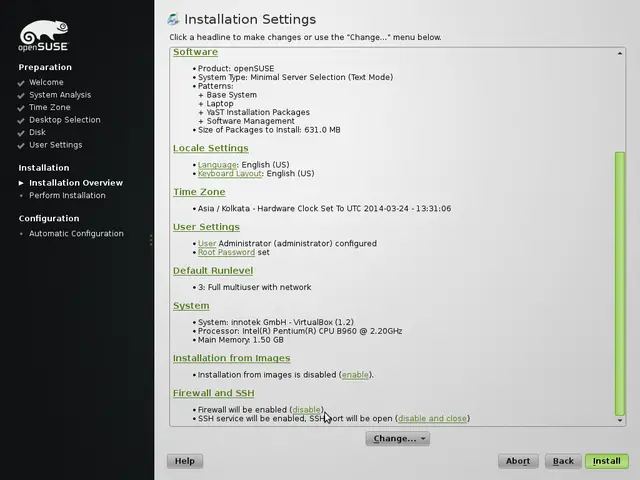Select Automatic Configuration in sidebar
The image size is (640, 480).
click(76, 233)
